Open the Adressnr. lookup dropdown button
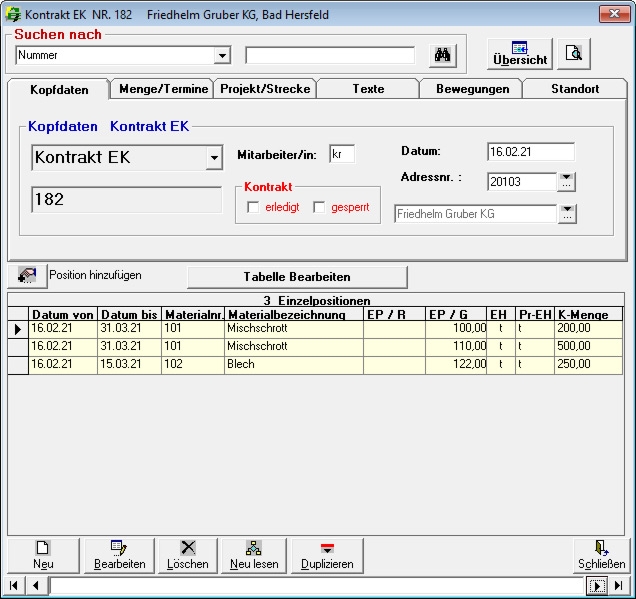Image resolution: width=636 pixels, height=599 pixels. point(567,182)
